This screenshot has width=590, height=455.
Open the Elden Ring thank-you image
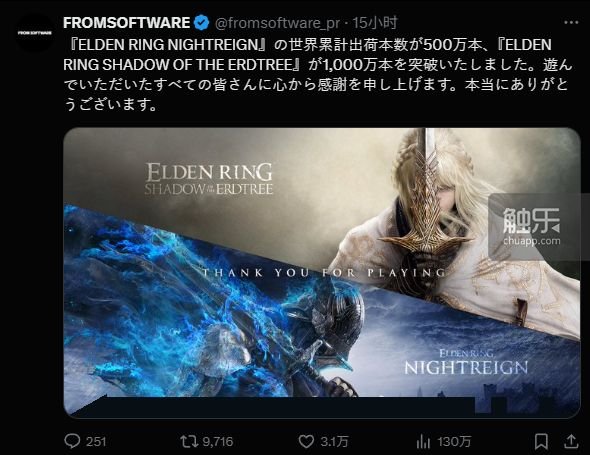(322, 273)
